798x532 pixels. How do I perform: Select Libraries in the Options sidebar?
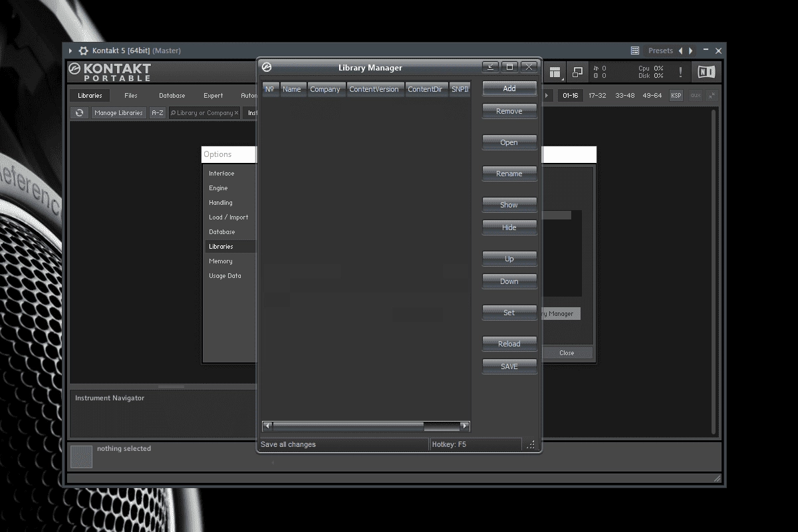[229, 247]
